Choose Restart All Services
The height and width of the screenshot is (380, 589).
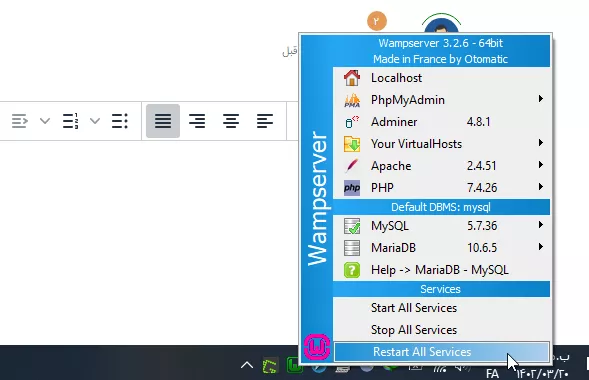pyautogui.click(x=441, y=352)
